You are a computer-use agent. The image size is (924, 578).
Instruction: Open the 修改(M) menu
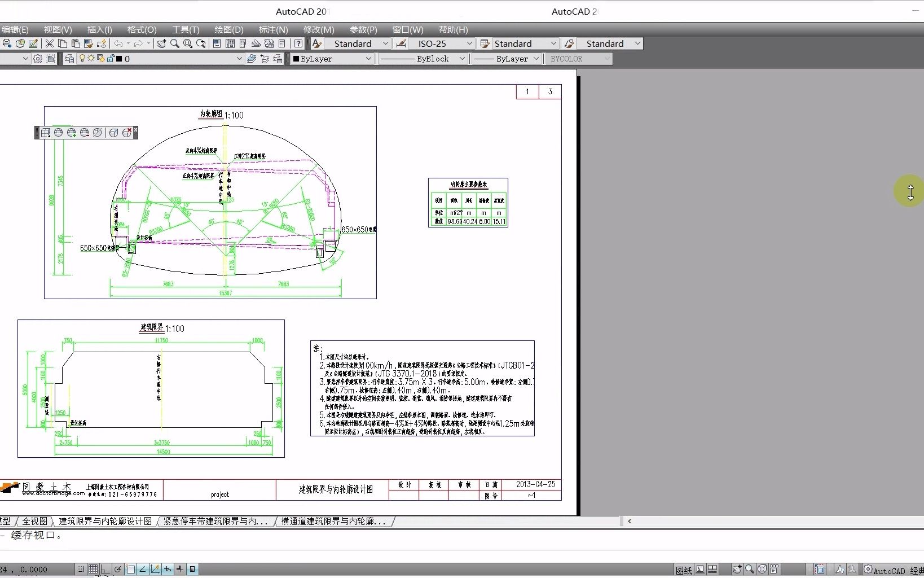click(318, 29)
